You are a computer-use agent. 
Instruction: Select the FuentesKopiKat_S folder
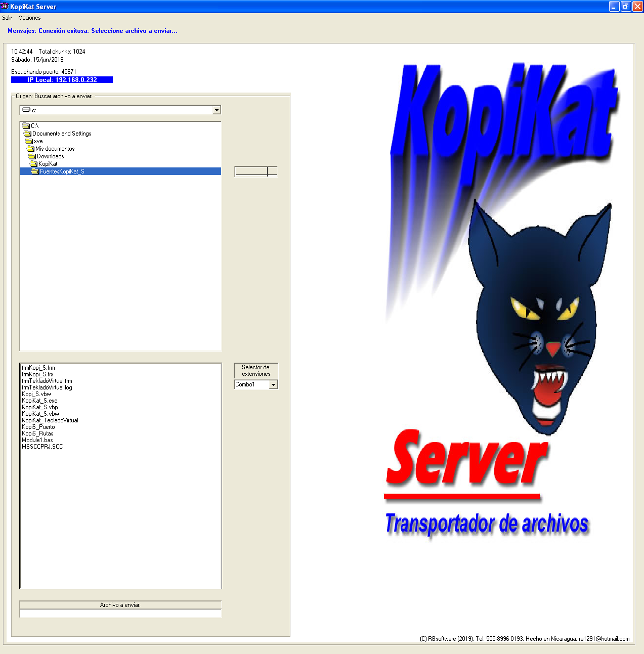click(x=120, y=171)
